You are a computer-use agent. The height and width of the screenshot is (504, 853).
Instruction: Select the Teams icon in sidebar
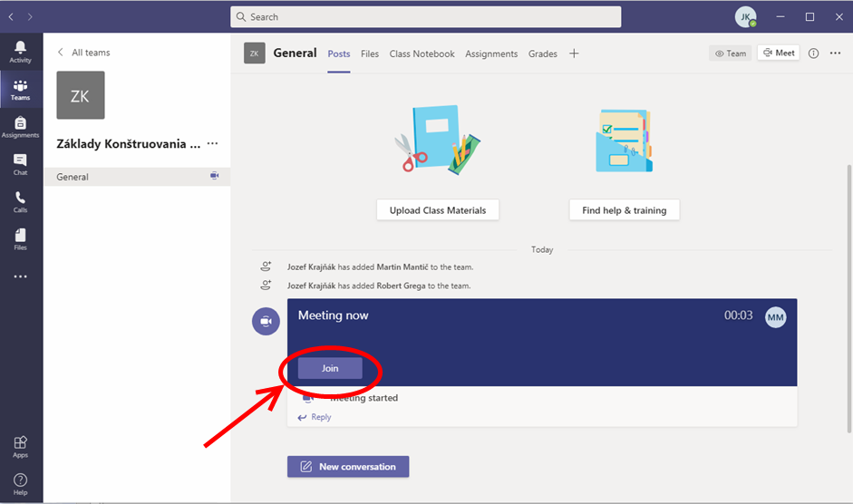coord(20,89)
